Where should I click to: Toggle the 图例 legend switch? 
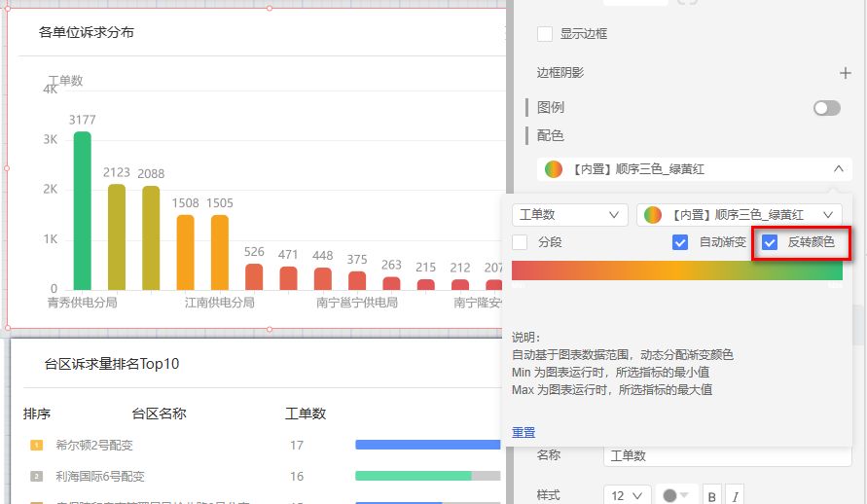826,108
